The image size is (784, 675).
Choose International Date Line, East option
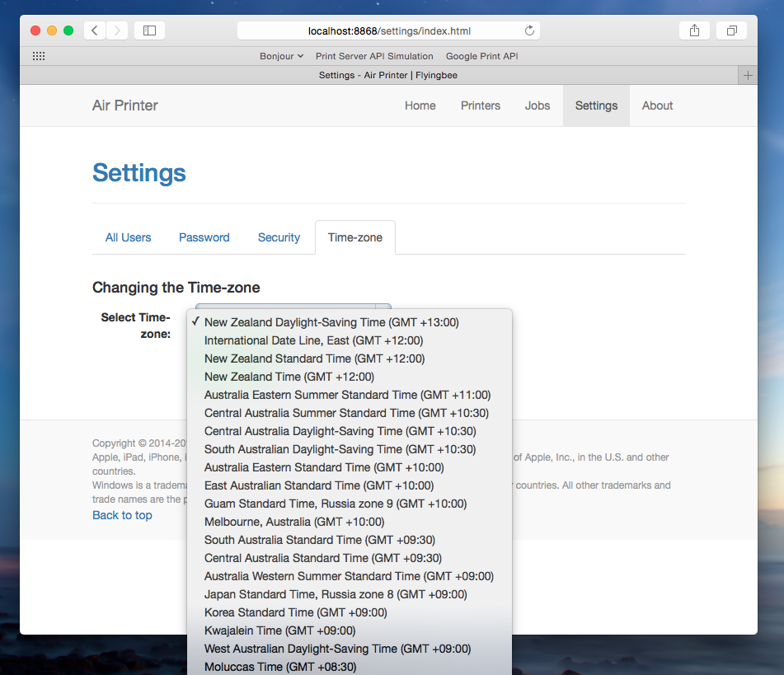(350, 340)
